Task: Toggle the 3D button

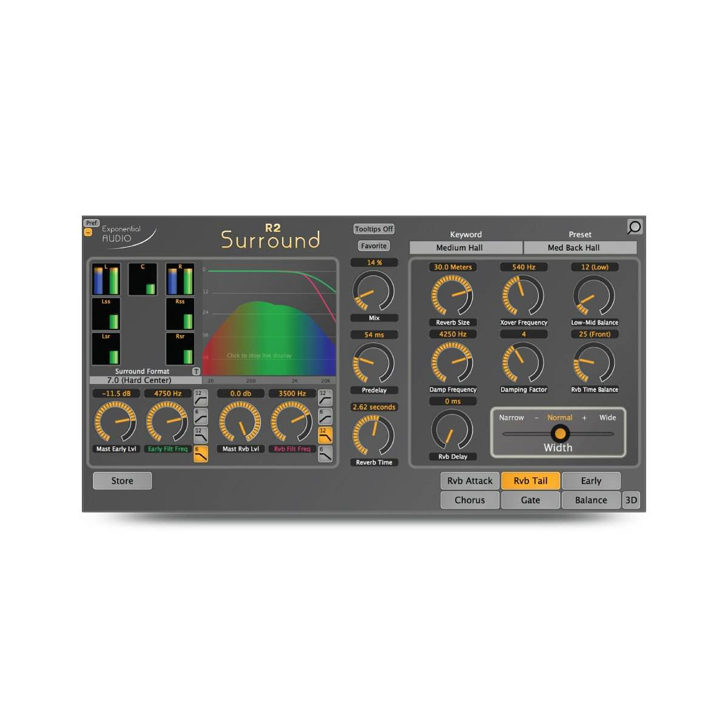Action: pyautogui.click(x=631, y=500)
